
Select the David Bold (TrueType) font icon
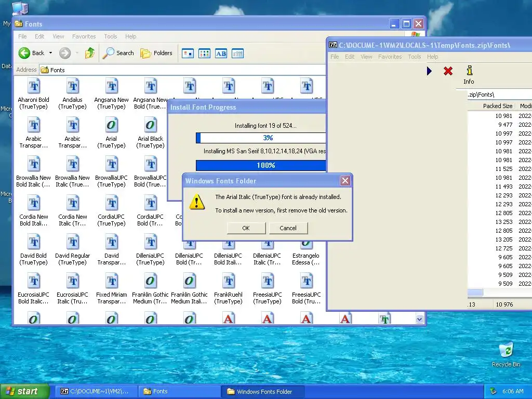(x=34, y=249)
